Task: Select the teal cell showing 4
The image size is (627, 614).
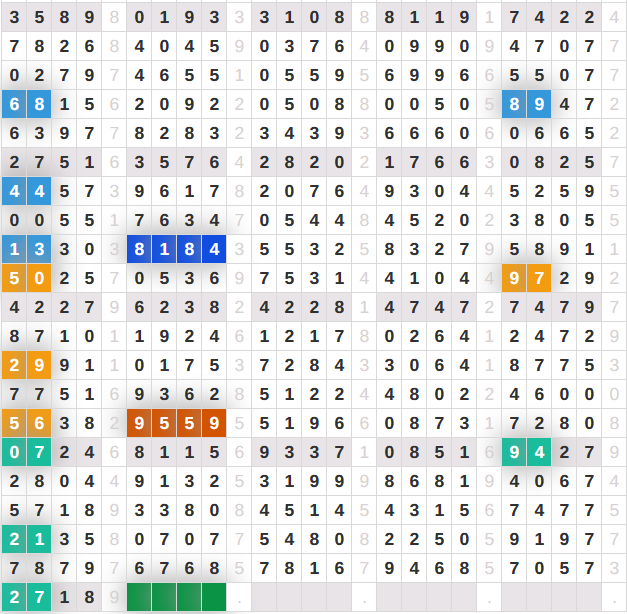Action: [x=539, y=453]
